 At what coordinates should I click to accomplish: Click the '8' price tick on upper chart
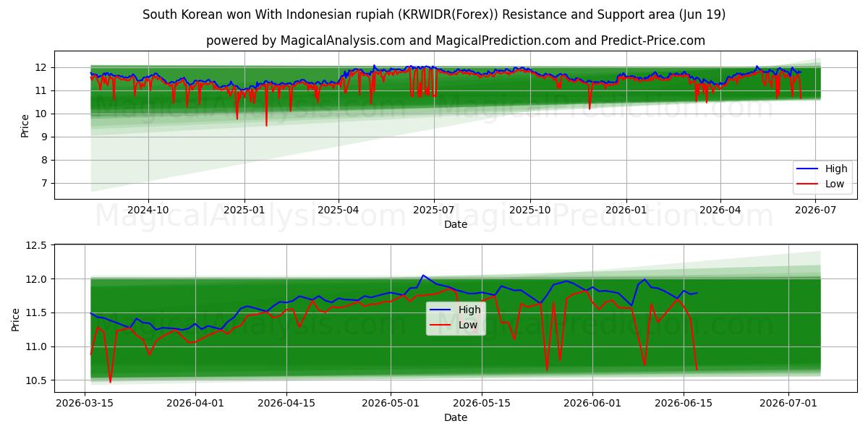(43, 160)
